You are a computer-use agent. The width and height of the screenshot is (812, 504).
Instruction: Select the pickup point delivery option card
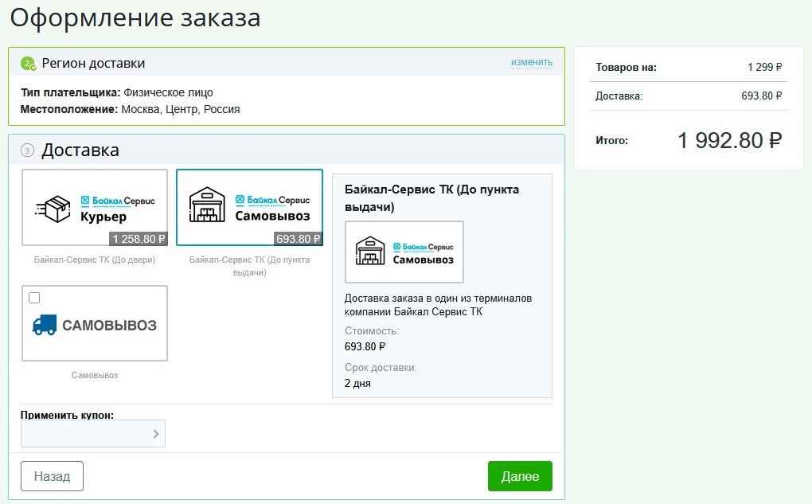[247, 207]
